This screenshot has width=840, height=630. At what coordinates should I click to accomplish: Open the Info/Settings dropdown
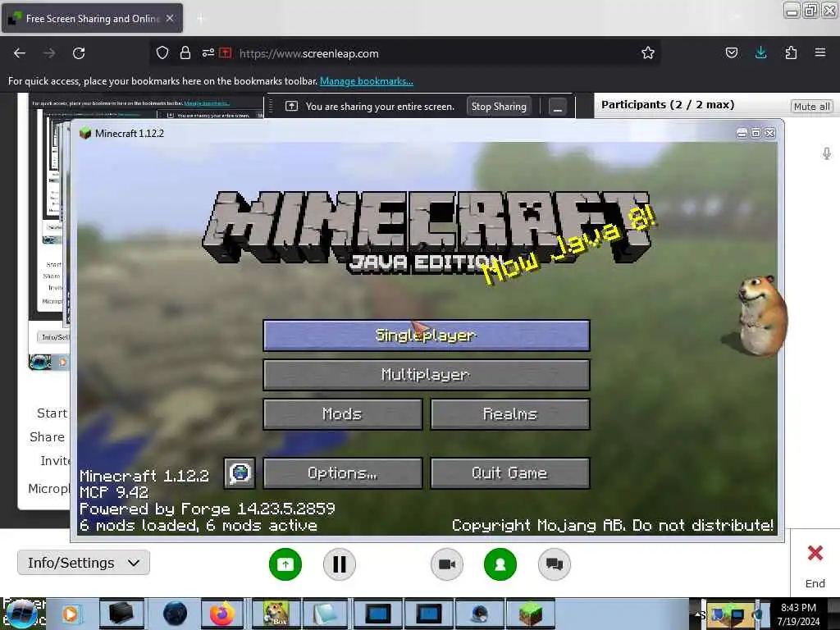[x=84, y=563]
